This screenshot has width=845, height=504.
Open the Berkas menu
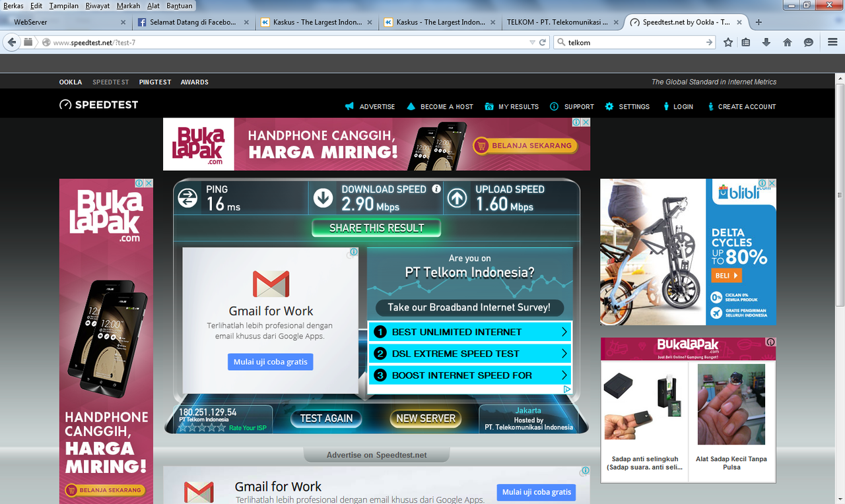tap(13, 6)
